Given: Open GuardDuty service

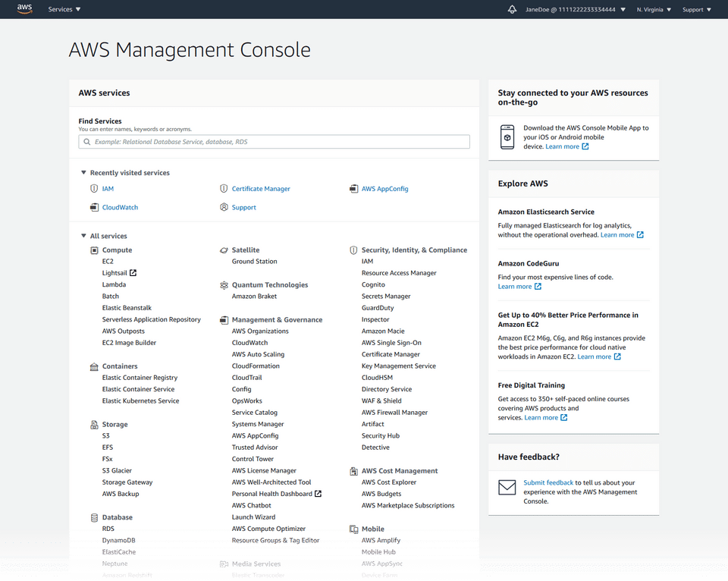Looking at the screenshot, I should (378, 308).
